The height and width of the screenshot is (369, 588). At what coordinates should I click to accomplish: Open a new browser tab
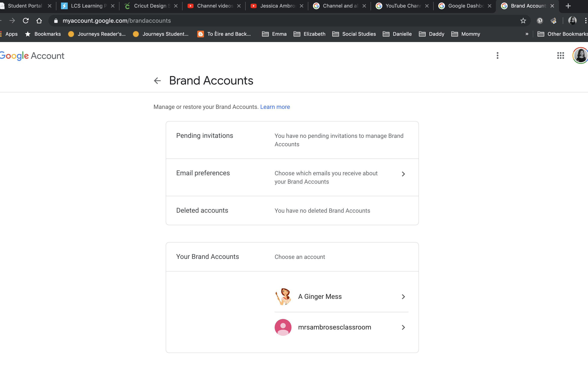(x=568, y=6)
